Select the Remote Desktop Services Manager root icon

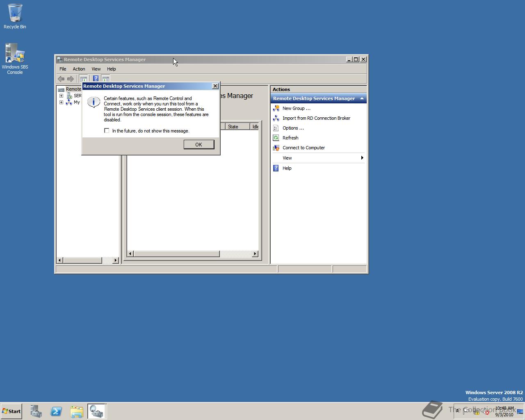coord(61,89)
